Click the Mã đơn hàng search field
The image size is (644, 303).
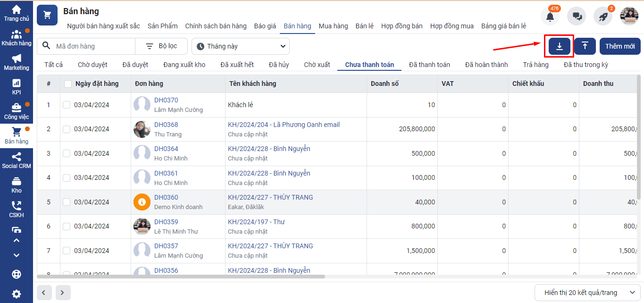point(92,46)
